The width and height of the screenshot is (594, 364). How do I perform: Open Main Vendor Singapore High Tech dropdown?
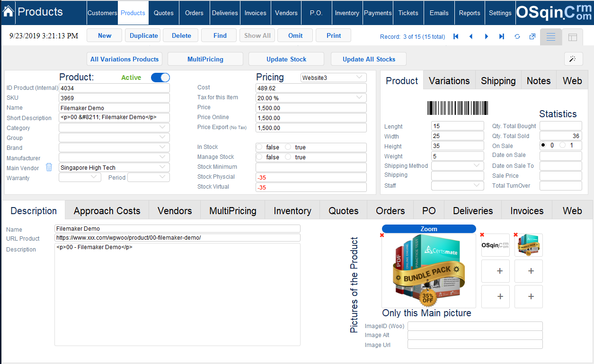click(x=114, y=167)
